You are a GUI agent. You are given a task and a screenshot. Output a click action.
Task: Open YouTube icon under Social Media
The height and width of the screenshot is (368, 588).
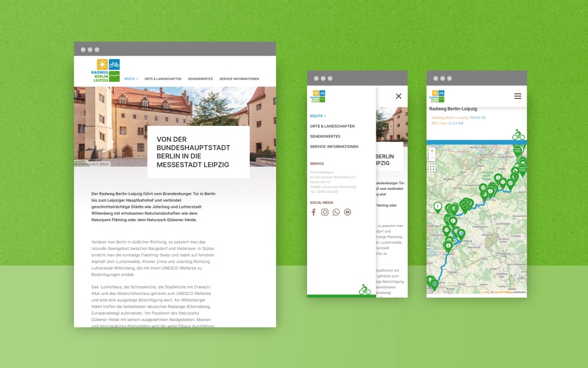point(347,212)
